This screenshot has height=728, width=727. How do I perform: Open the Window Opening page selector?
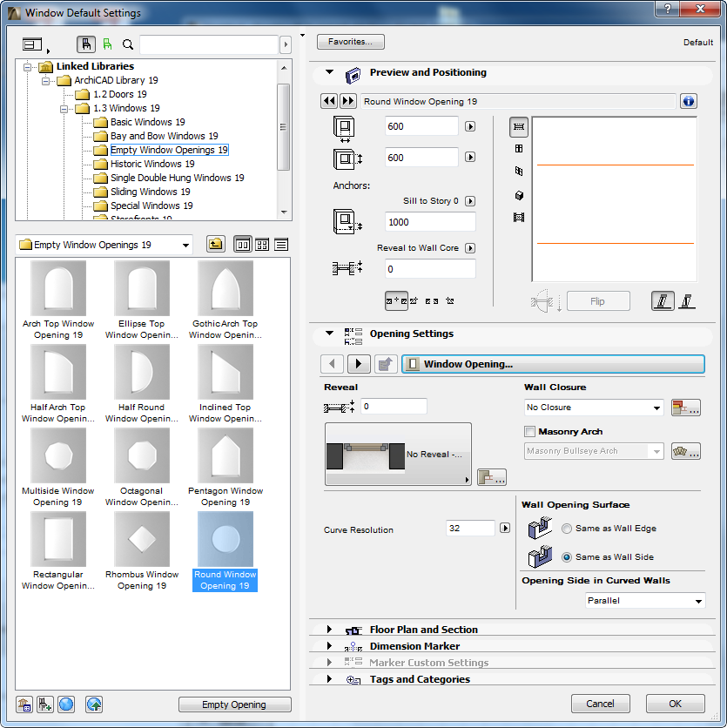(553, 364)
